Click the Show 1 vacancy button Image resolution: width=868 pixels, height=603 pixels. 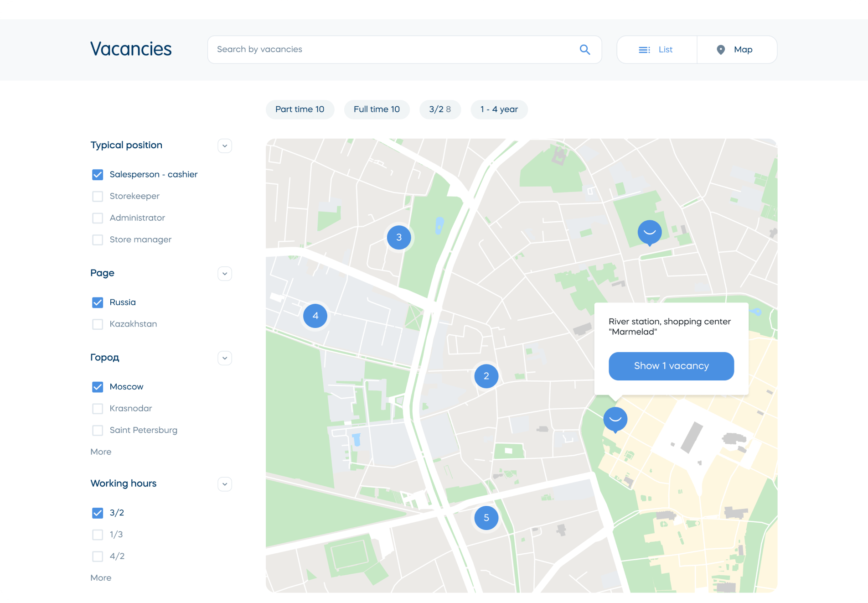coord(671,366)
